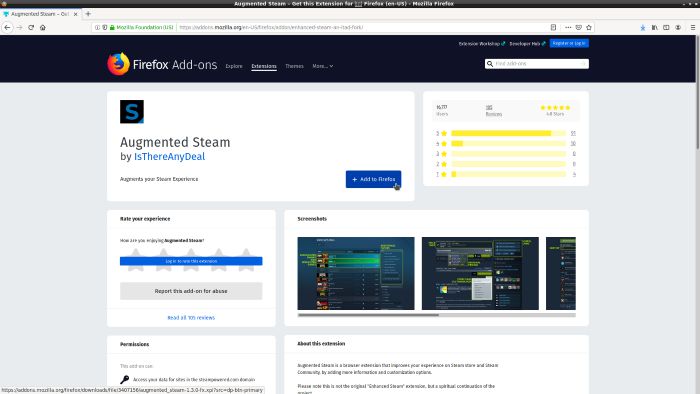Open the count of 4-star reviews
Viewport: 700px width, 394px height.
tap(573, 144)
